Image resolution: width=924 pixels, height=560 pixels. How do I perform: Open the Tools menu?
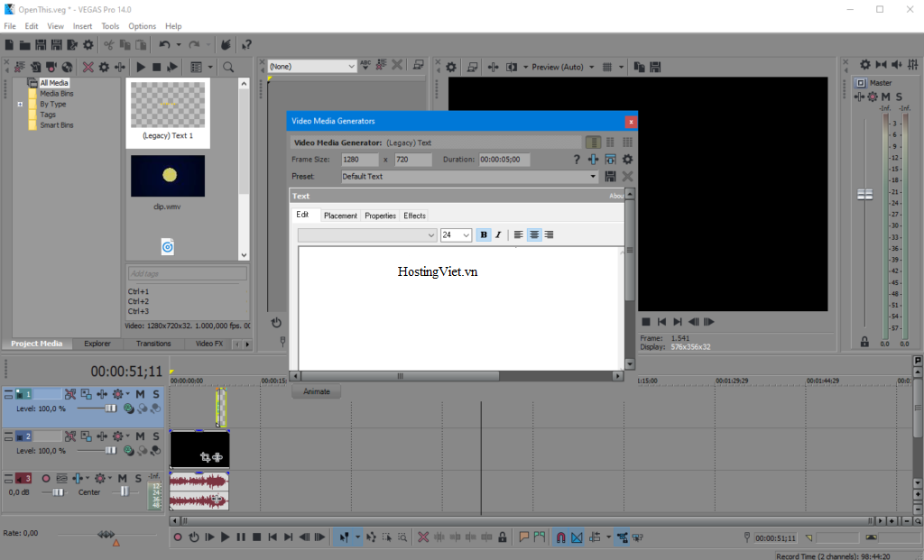pyautogui.click(x=110, y=26)
